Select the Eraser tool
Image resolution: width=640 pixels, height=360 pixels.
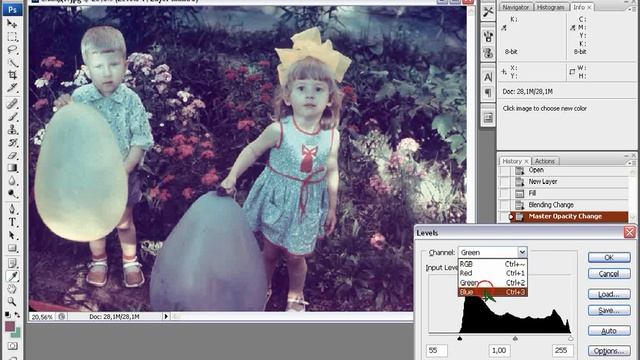click(x=12, y=155)
